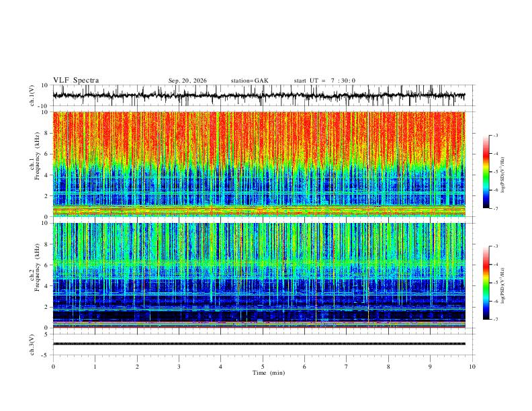
Task: Click the ch.3 black flat trace line
Action: click(x=259, y=344)
